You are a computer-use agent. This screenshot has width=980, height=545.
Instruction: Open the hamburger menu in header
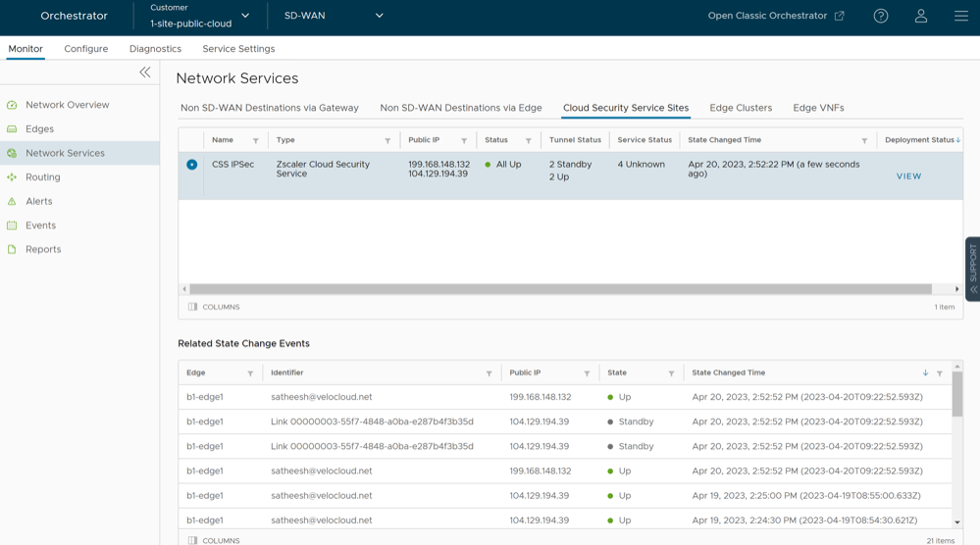click(960, 16)
